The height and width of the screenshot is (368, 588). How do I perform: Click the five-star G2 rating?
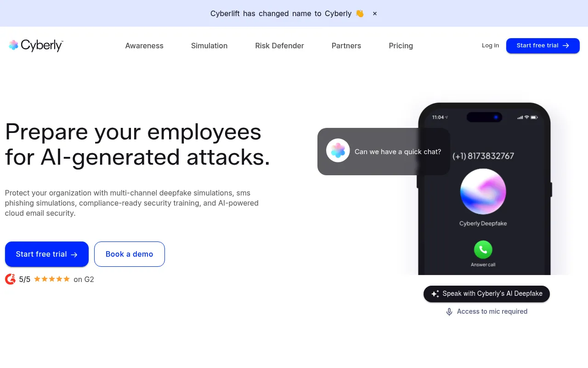click(52, 279)
